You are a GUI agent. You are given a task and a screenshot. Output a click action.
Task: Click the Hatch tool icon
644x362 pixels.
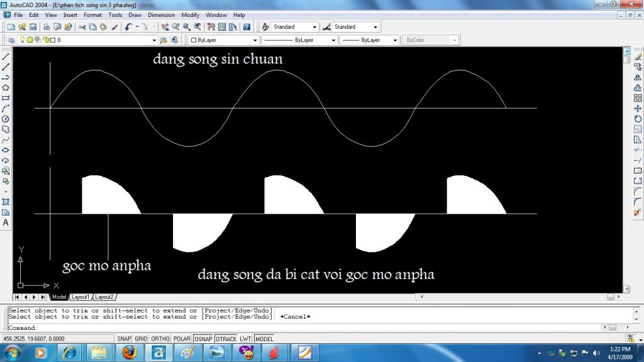(6, 202)
